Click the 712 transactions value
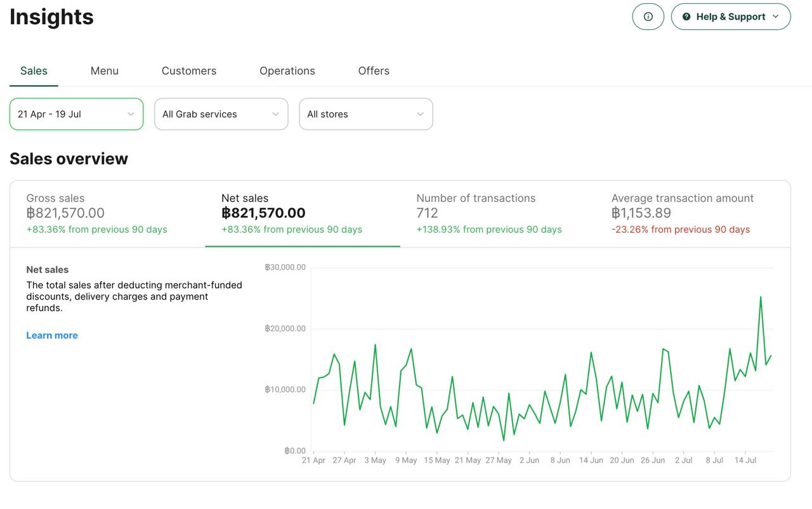Image resolution: width=812 pixels, height=509 pixels. 427,213
